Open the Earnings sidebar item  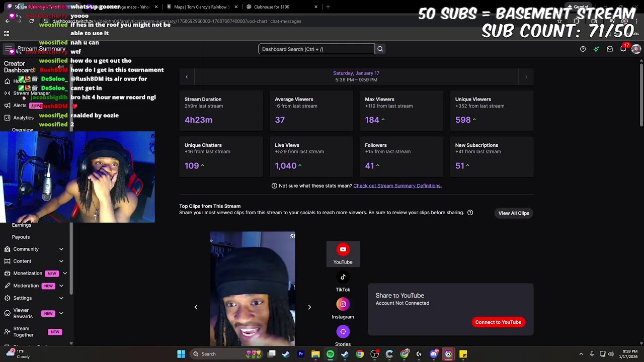click(22, 225)
